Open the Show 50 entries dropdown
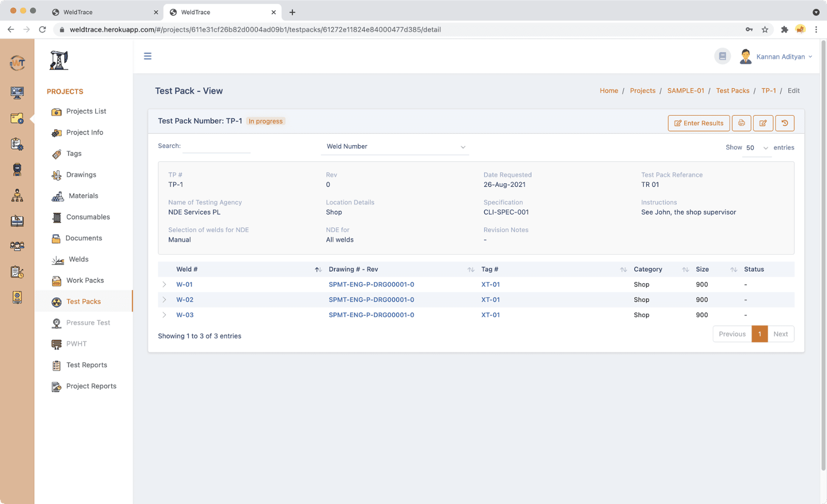This screenshot has width=827, height=504. tap(757, 148)
